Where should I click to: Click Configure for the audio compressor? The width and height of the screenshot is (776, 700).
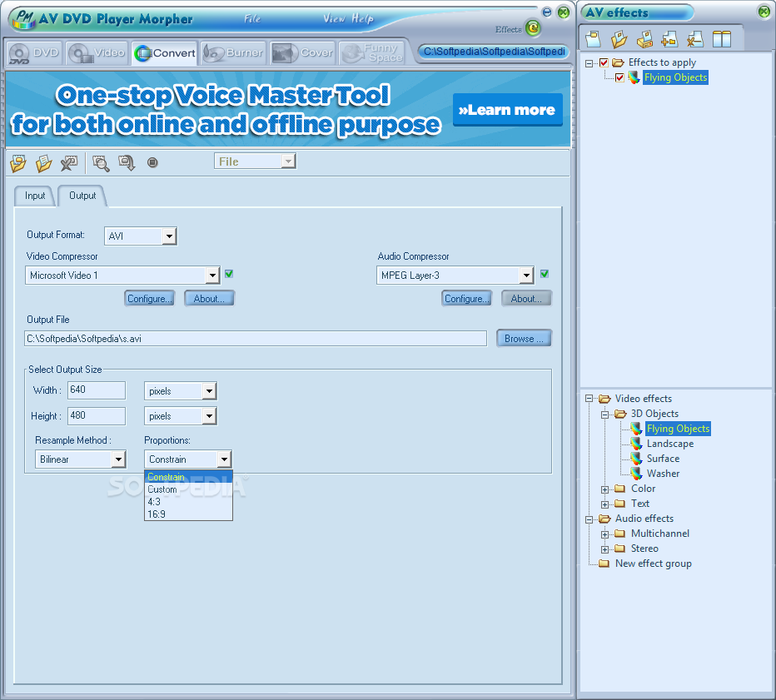[x=467, y=298]
